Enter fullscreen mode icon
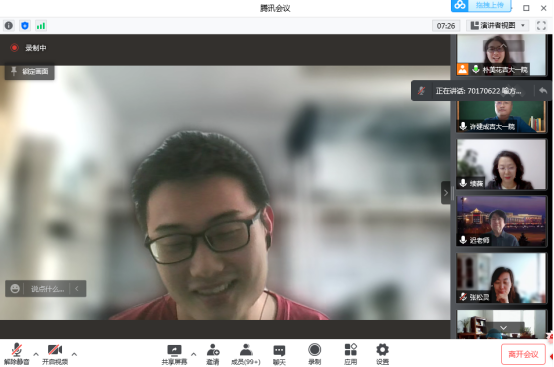The height and width of the screenshot is (367, 554). [541, 25]
